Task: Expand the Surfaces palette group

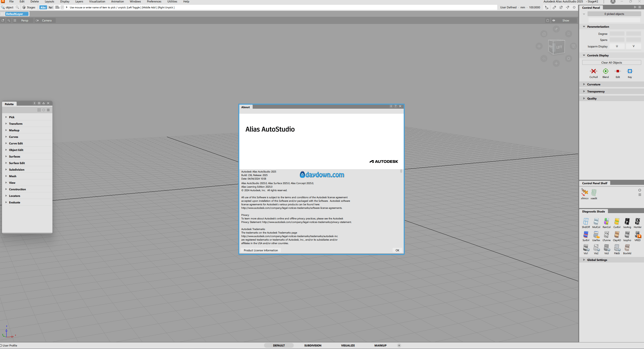Action: pyautogui.click(x=14, y=157)
